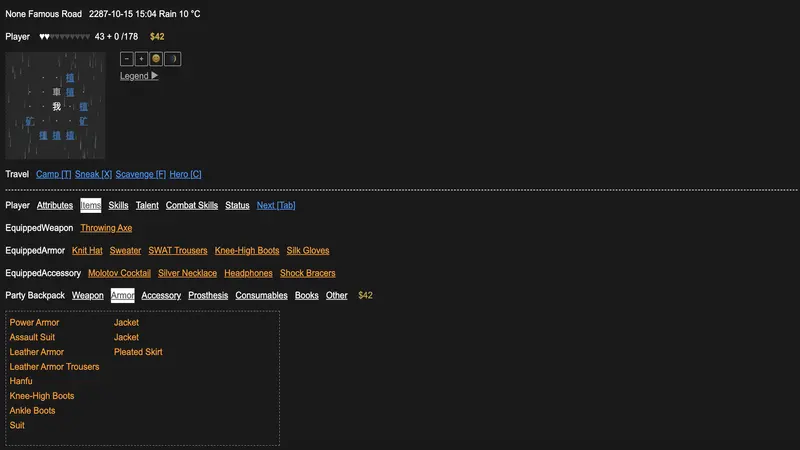The width and height of the screenshot is (800, 450).
Task: Select Power Armor in backpack list
Action: coord(34,322)
